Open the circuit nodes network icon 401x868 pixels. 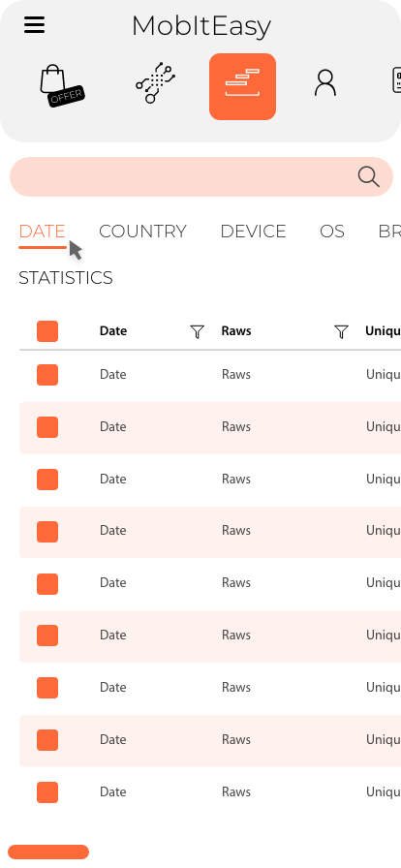pos(156,83)
